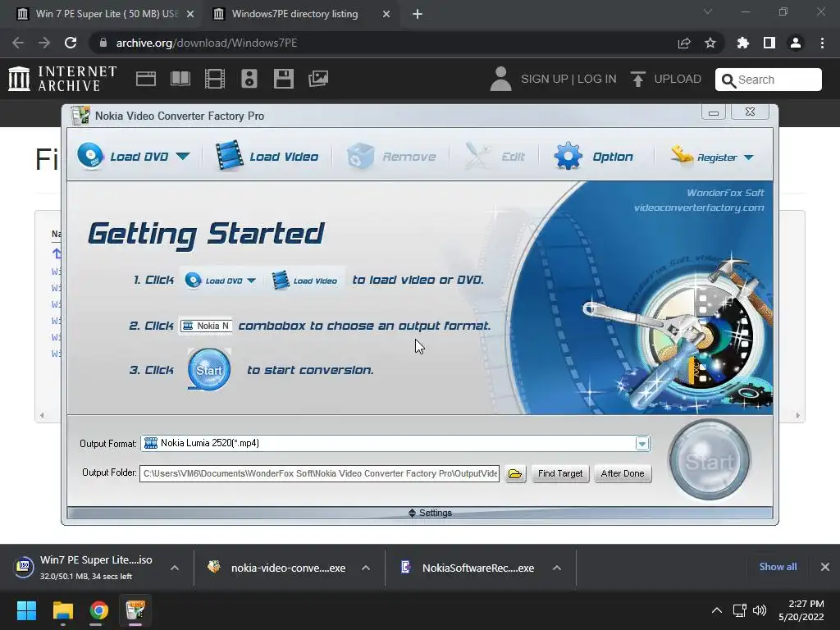Image resolution: width=840 pixels, height=630 pixels.
Task: Click the tab search chevron in Chrome
Action: 708,11
